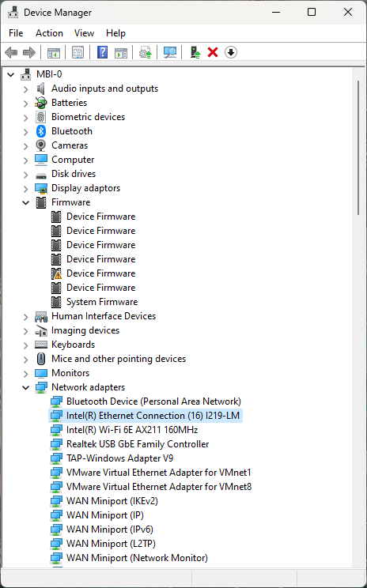Image resolution: width=367 pixels, height=588 pixels.
Task: Click the fingerprint icon for Biometric devices
Action: click(41, 117)
